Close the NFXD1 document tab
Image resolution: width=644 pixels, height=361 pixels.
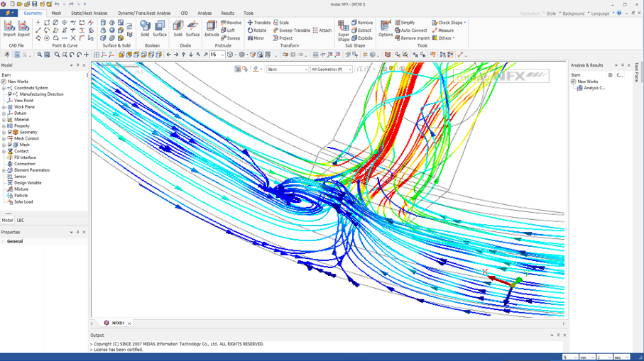(x=129, y=323)
